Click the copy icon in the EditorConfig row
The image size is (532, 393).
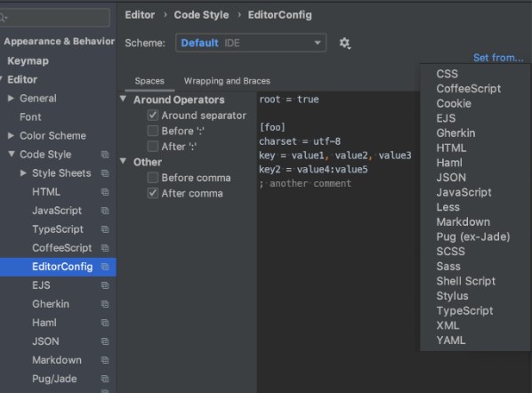click(x=105, y=267)
